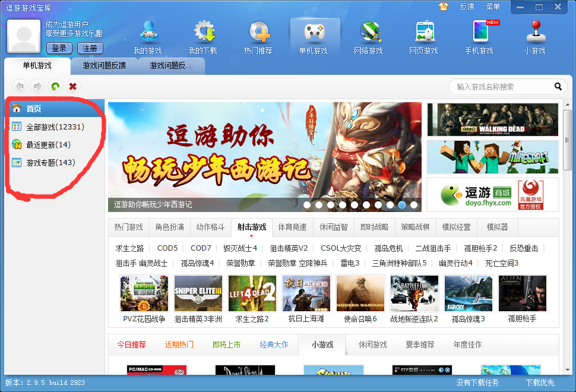This screenshot has height=392, width=576.
Task: Open 孤胆枪手 game thumbnail
Action: point(523,293)
